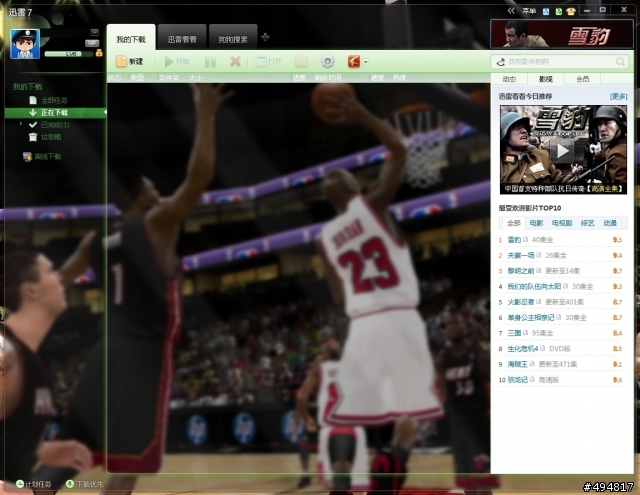Viewport: 640px width, 495px height.
Task: Switch to 影视 tab in right panel
Action: click(546, 79)
